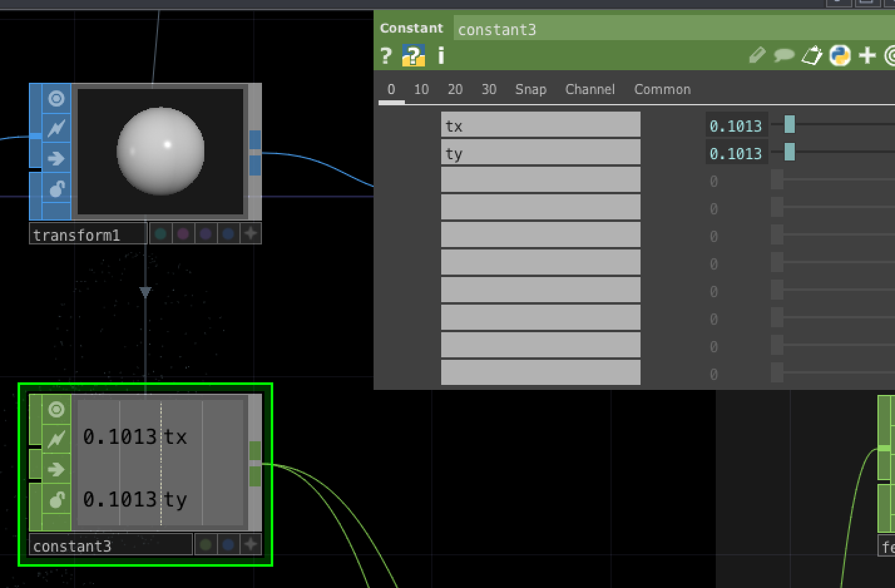Click the tx channel slider handle
Screen dimensions: 895x588
(x=790, y=125)
